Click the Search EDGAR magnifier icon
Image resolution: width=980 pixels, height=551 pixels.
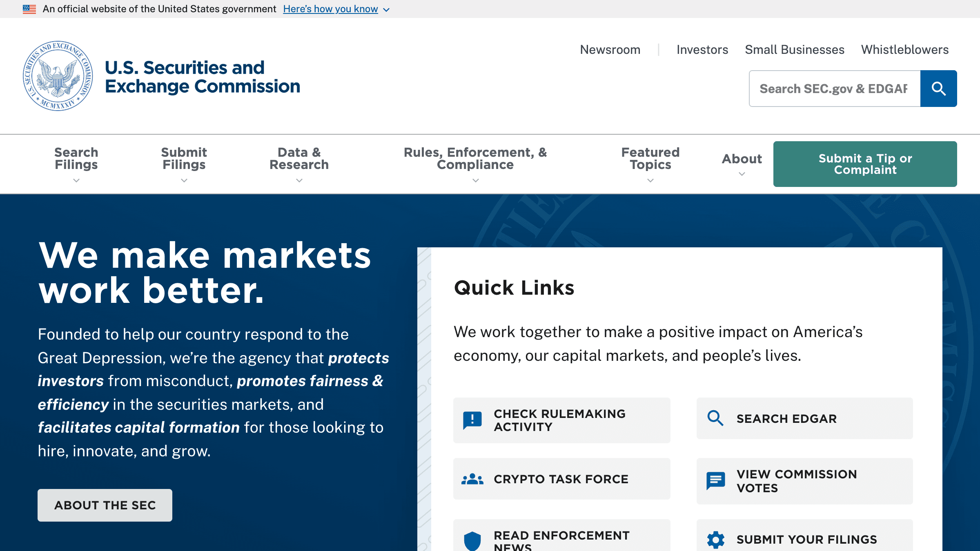(x=715, y=418)
